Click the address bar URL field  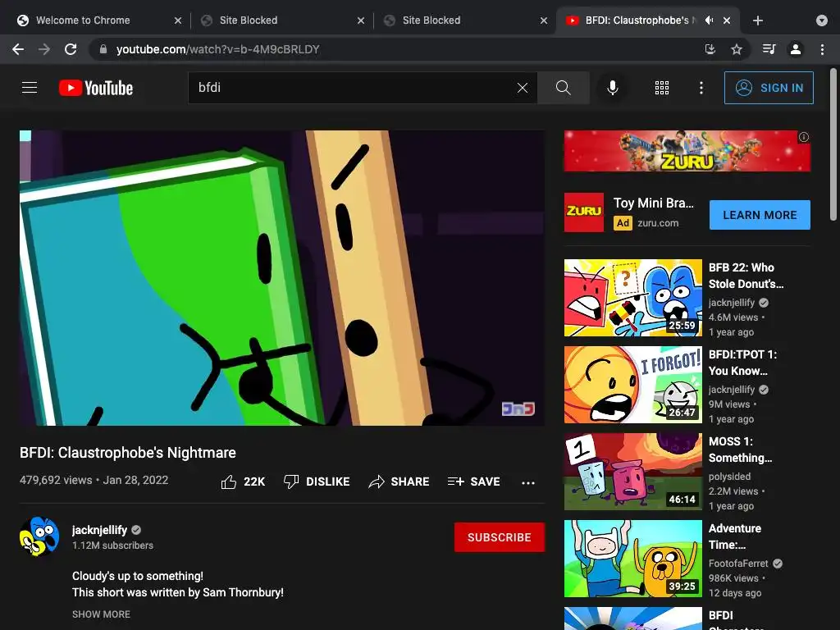(x=396, y=49)
